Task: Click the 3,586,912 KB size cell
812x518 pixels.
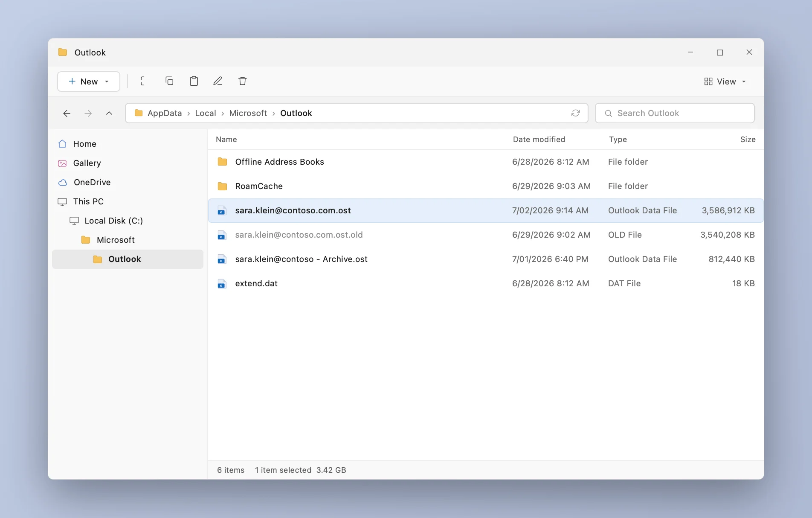Action: 728,210
